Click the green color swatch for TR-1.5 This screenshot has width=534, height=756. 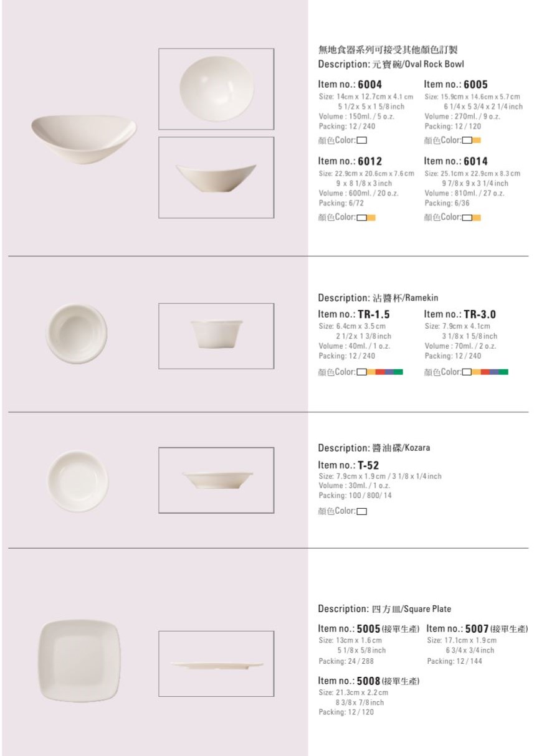(398, 372)
